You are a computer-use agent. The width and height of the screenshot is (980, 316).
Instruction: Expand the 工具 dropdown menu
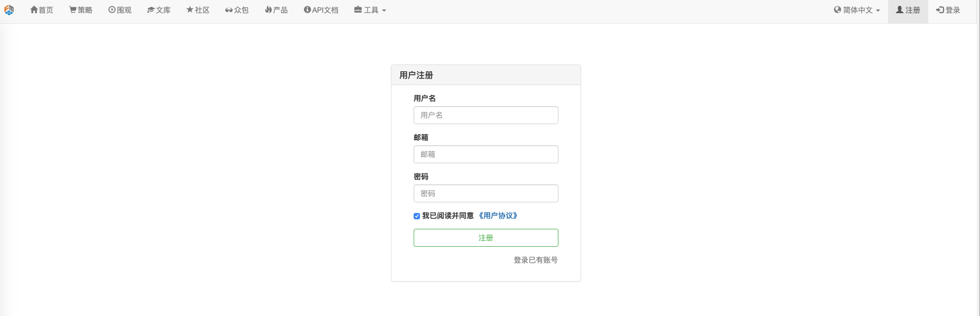point(370,10)
